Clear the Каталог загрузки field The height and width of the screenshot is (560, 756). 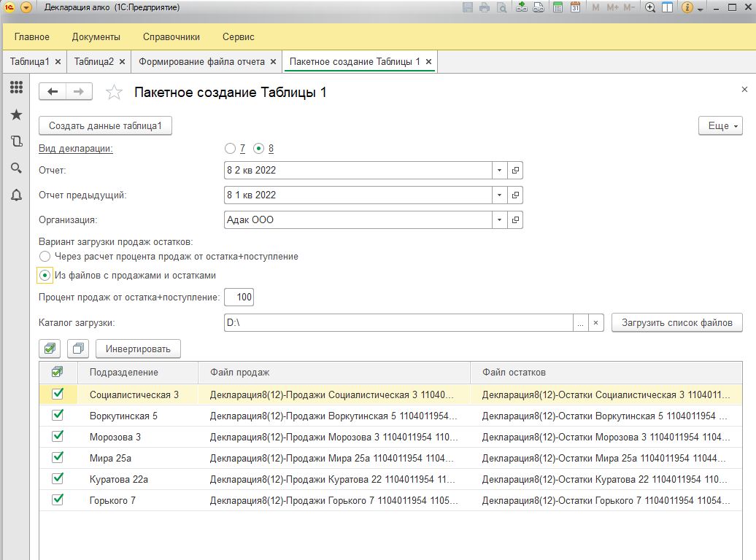click(596, 323)
